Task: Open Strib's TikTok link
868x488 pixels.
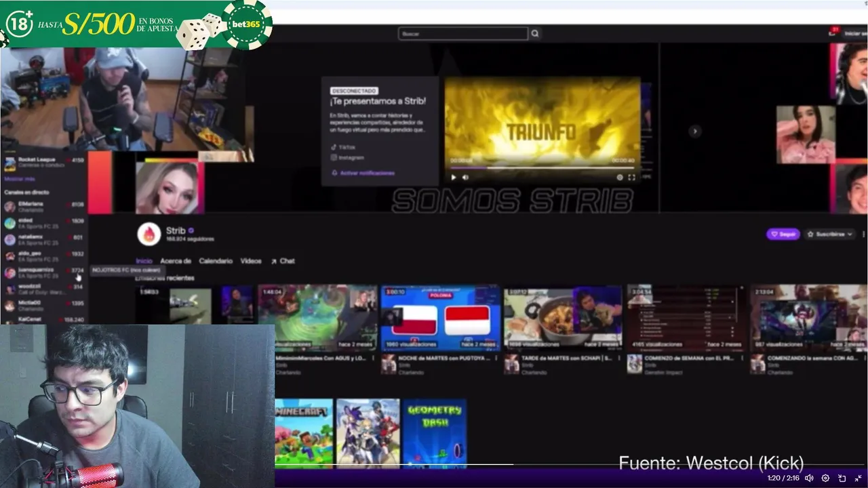Action: (x=343, y=147)
